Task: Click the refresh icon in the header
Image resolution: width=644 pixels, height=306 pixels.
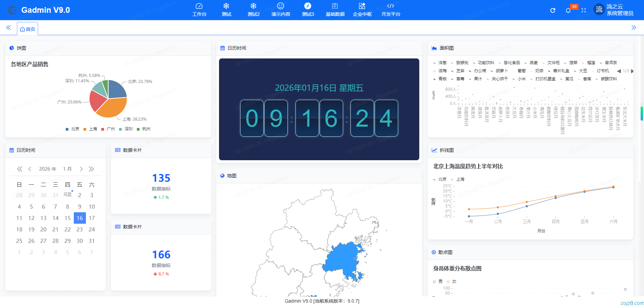Action: pyautogui.click(x=552, y=10)
